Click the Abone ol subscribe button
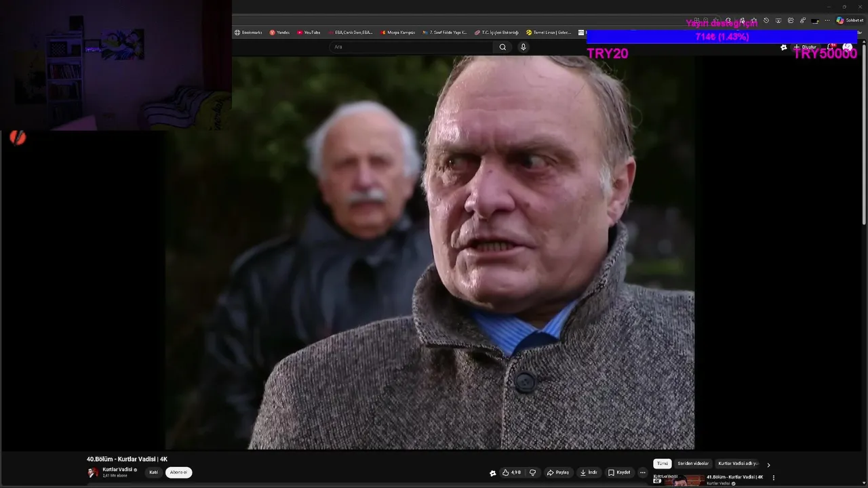The height and width of the screenshot is (488, 868). (x=178, y=472)
